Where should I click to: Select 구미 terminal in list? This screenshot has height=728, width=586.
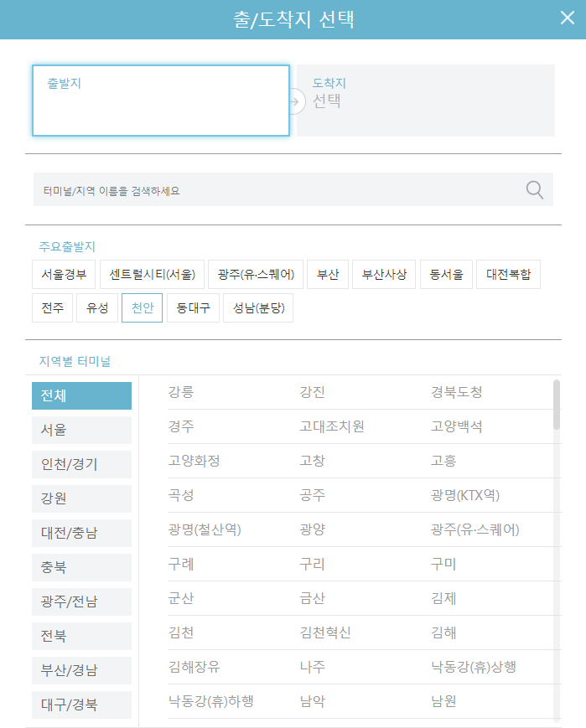click(443, 564)
